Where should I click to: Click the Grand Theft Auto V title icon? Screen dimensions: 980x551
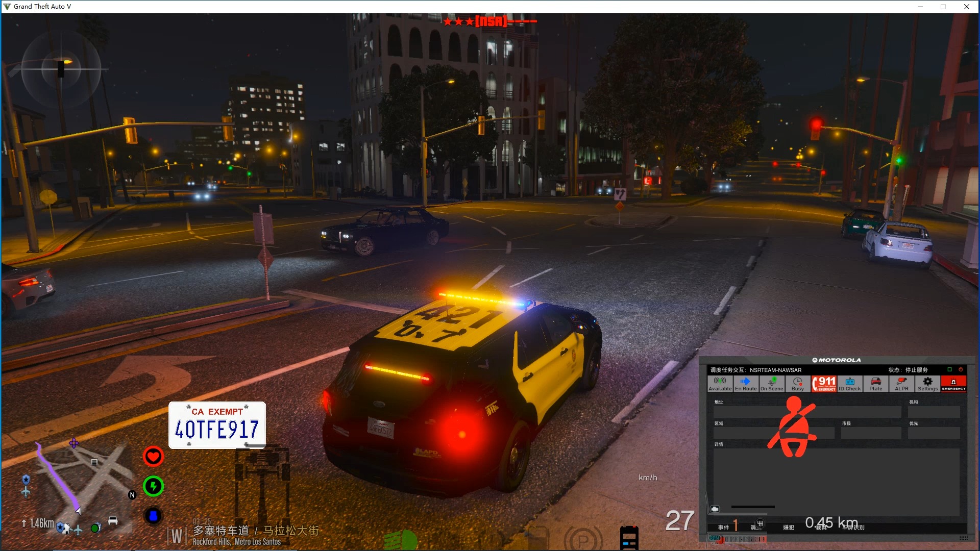pos(7,7)
